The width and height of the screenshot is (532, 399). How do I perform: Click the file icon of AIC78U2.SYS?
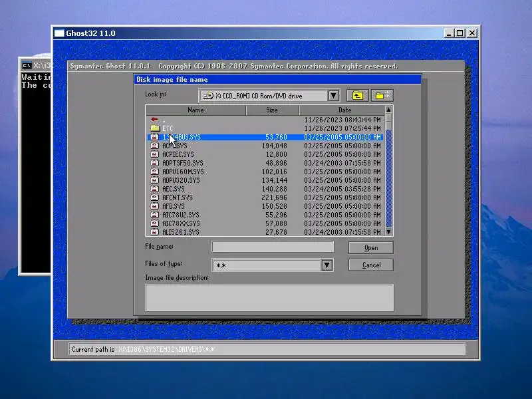point(155,215)
